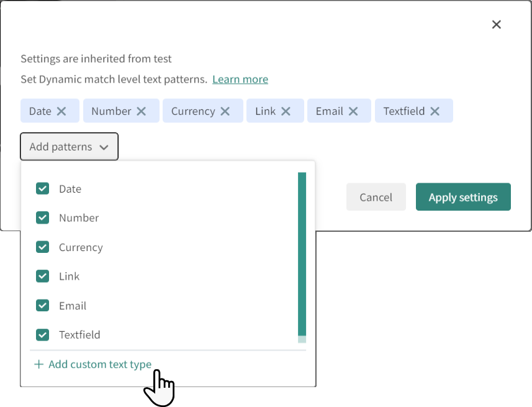Remove the Link pattern chip
The width and height of the screenshot is (532, 407).
pyautogui.click(x=286, y=111)
